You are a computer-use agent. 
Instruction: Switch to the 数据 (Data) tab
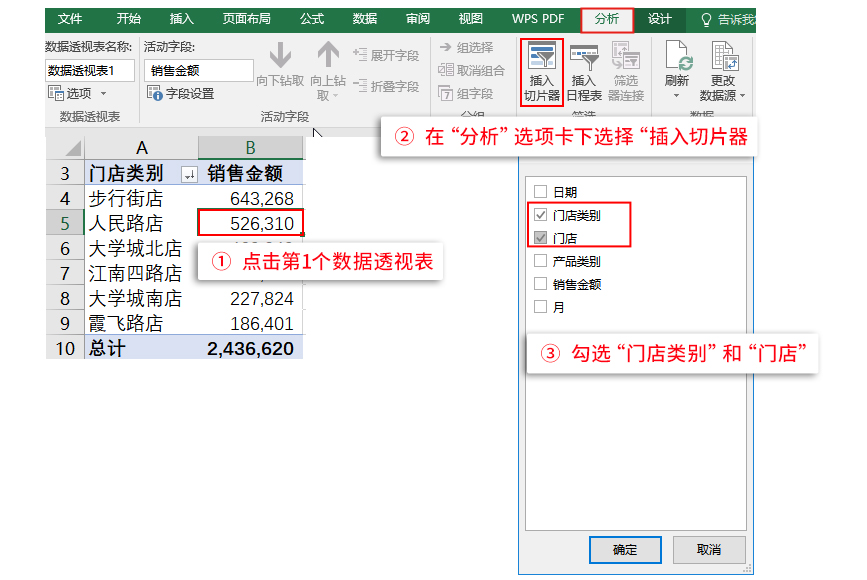click(365, 19)
